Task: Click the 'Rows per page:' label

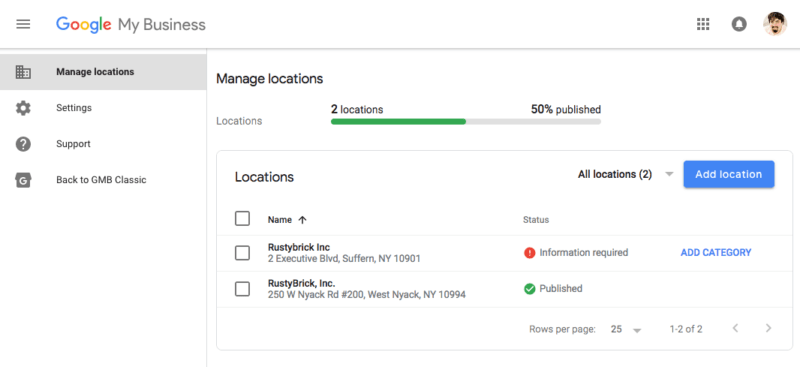Action: pyautogui.click(x=562, y=329)
